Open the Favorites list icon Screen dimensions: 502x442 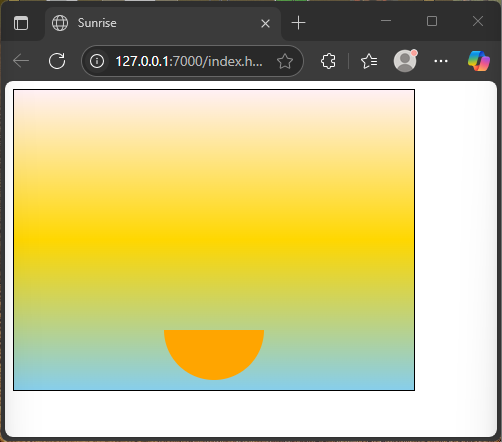[369, 61]
